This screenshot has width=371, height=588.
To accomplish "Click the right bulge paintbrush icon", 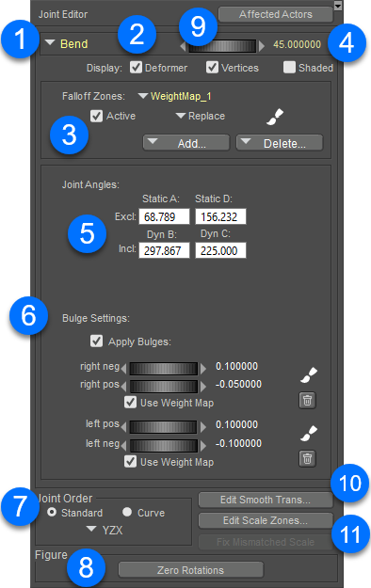I will click(x=309, y=375).
